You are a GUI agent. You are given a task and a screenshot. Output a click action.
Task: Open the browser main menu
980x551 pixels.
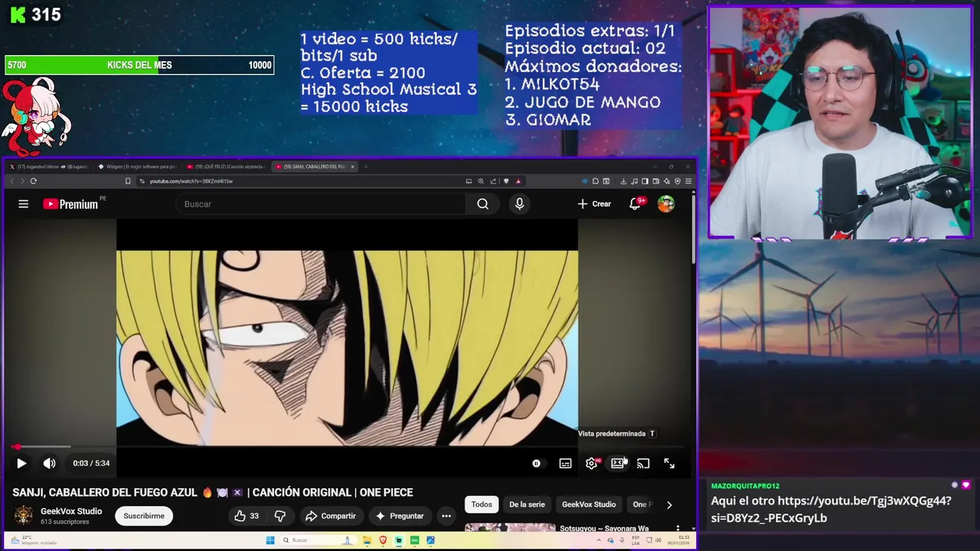pyautogui.click(x=688, y=181)
